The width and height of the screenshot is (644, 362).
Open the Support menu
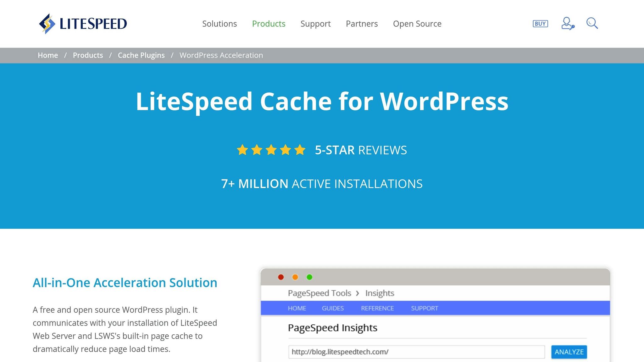pos(316,24)
